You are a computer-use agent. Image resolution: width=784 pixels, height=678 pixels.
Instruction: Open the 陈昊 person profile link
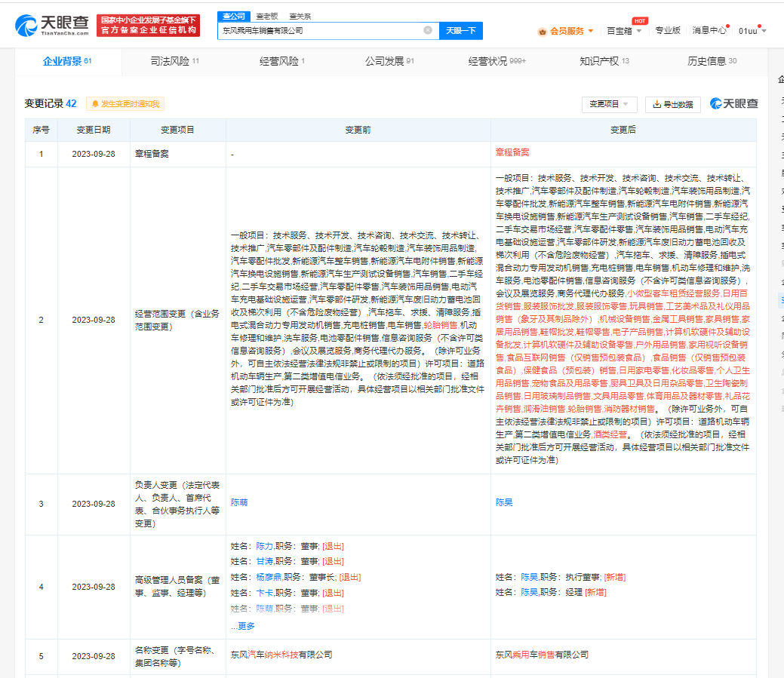click(x=503, y=501)
